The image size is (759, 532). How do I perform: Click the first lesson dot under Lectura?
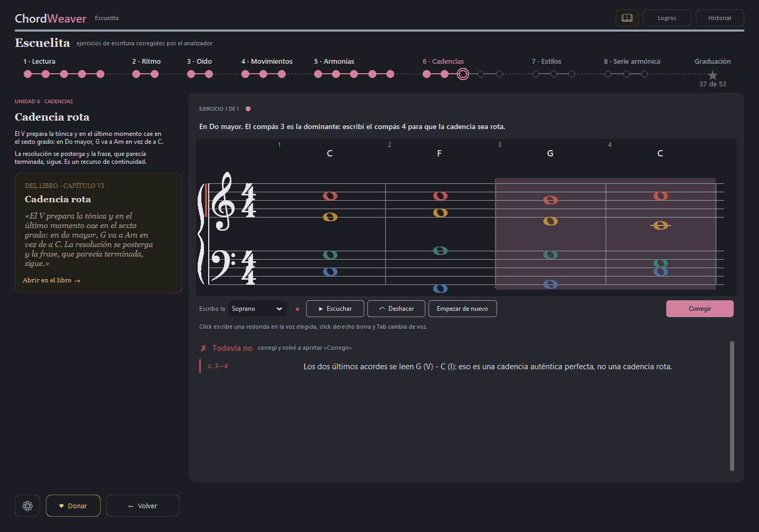click(x=27, y=74)
